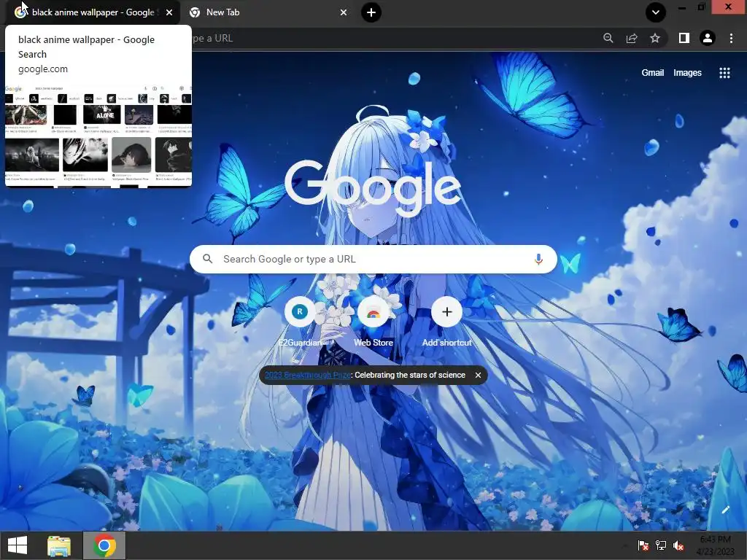Dismiss the Breakthrough Prize promo banner
The image size is (747, 560).
(x=478, y=376)
